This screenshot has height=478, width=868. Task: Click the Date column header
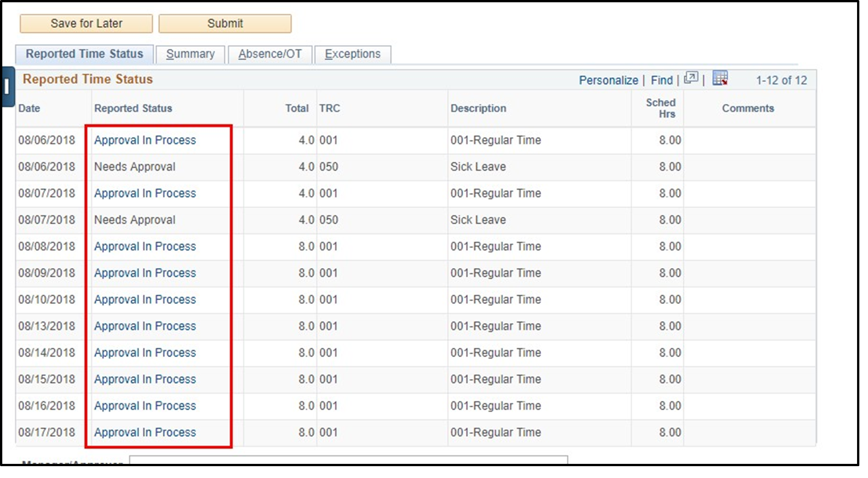(x=29, y=108)
